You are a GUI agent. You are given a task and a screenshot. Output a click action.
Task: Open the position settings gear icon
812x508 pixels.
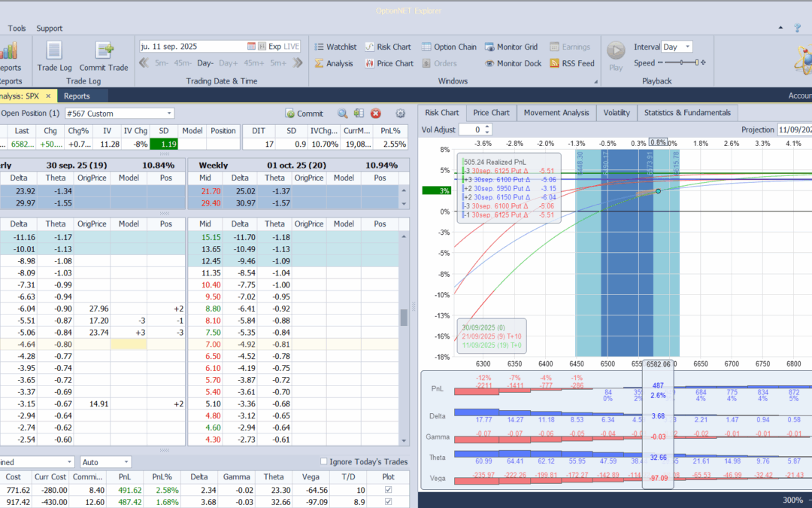(x=400, y=114)
